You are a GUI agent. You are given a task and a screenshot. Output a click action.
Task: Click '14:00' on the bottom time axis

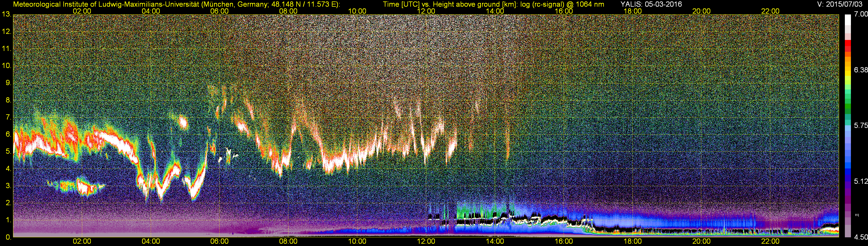pos(495,242)
